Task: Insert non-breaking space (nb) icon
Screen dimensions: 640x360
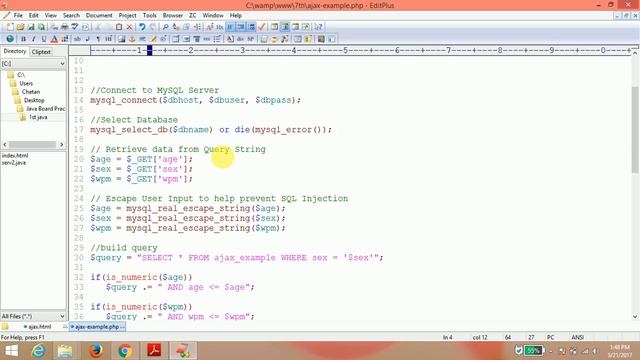Action: click(x=77, y=39)
